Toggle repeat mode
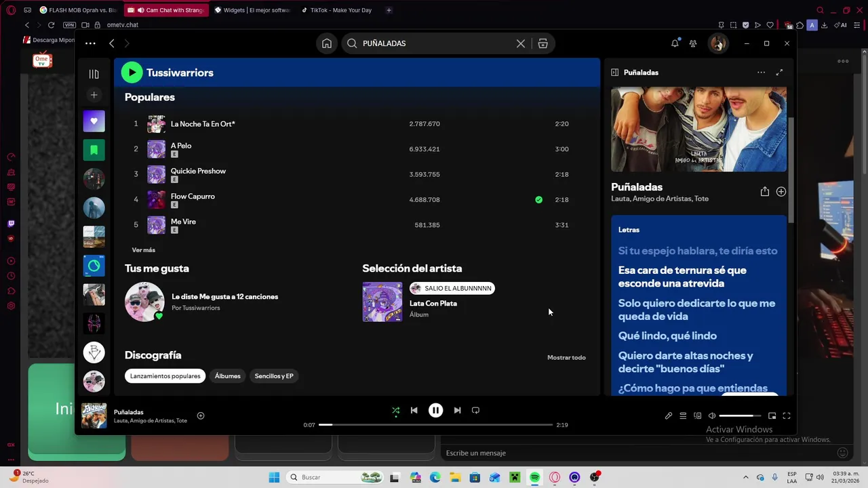 click(475, 411)
